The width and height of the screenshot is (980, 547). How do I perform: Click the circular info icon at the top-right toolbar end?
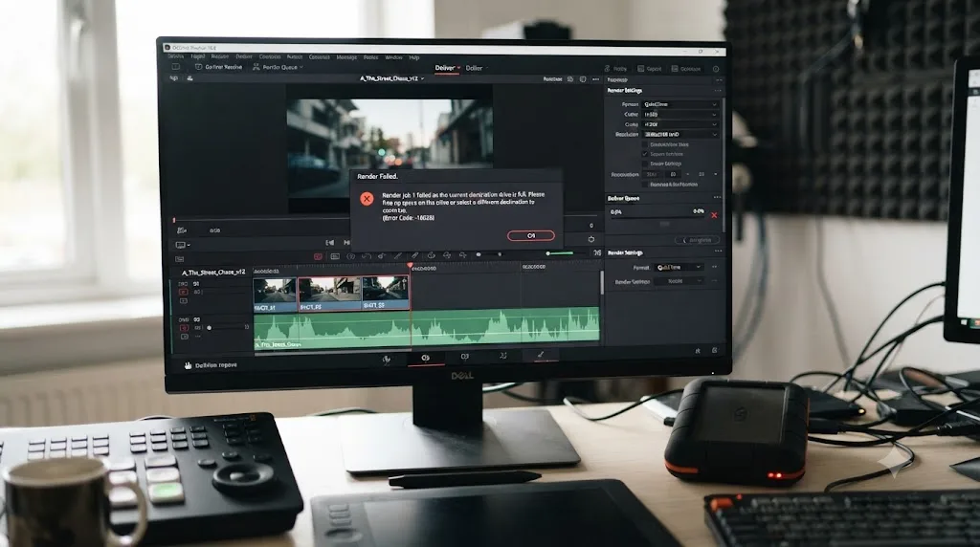point(716,69)
